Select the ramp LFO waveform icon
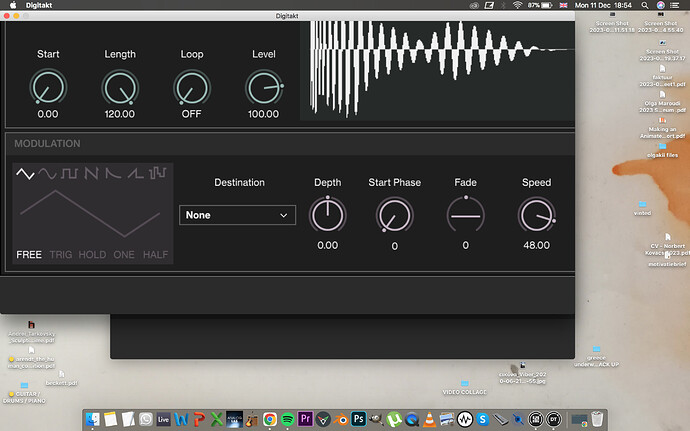690x431 pixels. tap(136, 173)
